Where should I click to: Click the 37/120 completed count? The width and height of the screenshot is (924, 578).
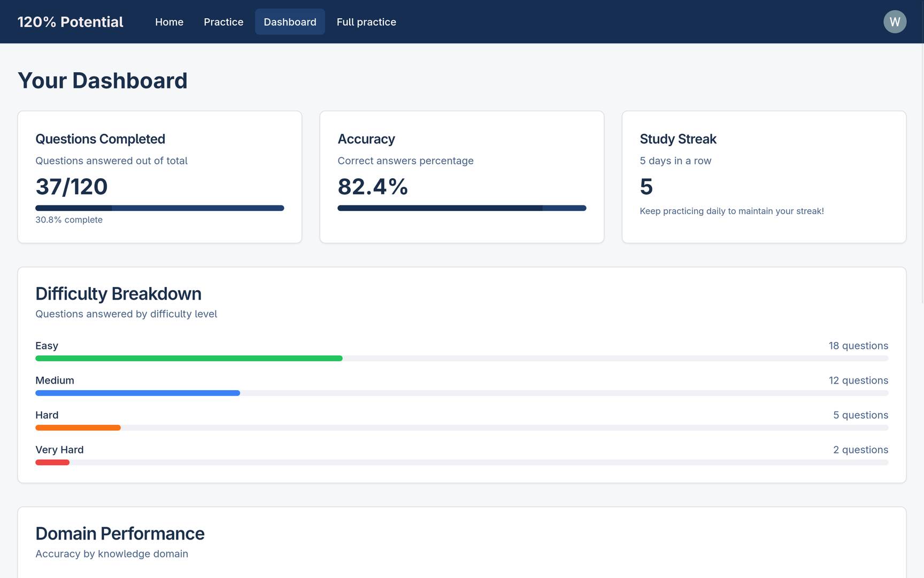72,187
